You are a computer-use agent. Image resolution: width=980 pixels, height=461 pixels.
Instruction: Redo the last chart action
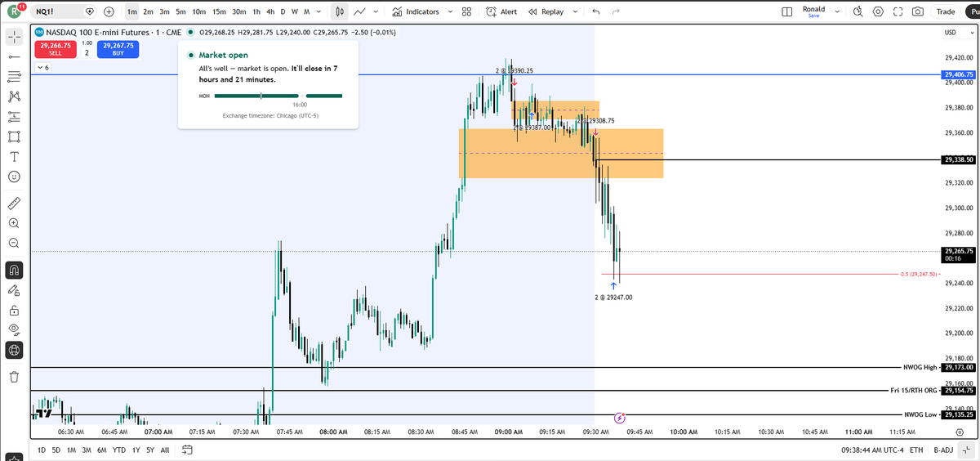tap(616, 11)
